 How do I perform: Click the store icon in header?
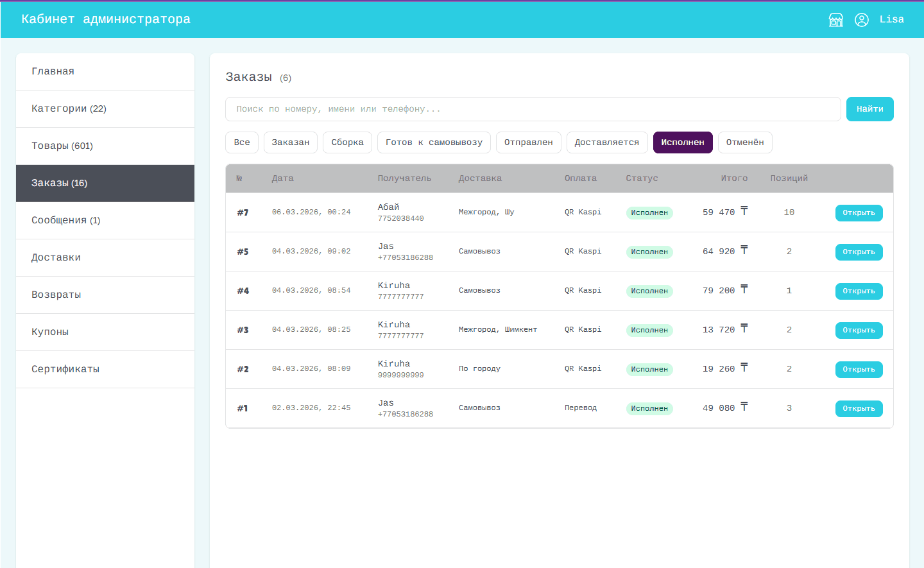tap(835, 20)
